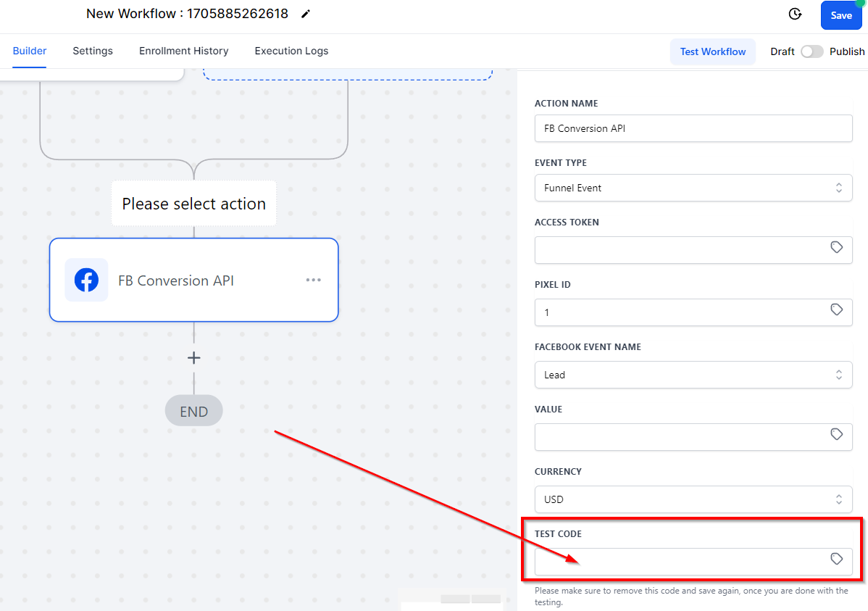
Task: Click tag icon in Access Token field
Action: click(836, 247)
